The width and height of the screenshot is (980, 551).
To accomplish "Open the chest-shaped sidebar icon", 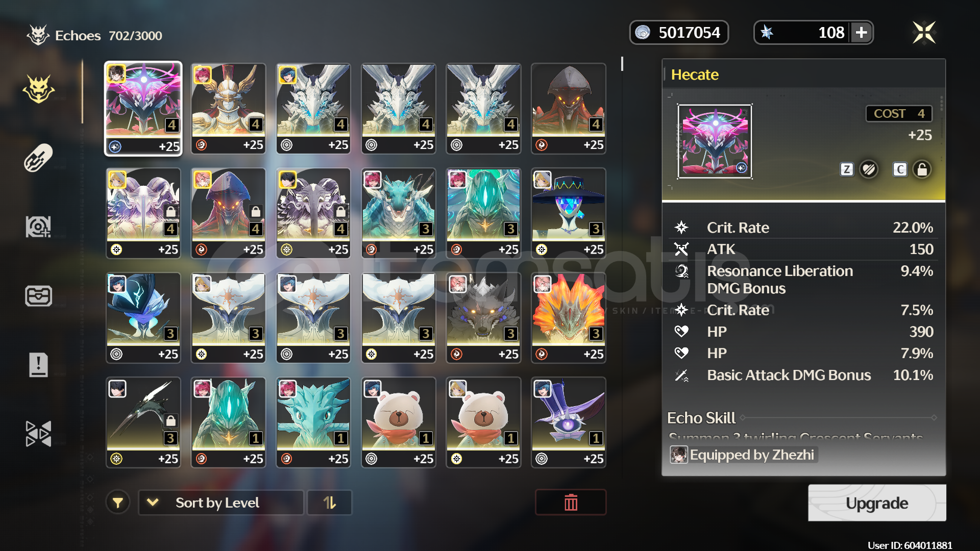I will (39, 296).
